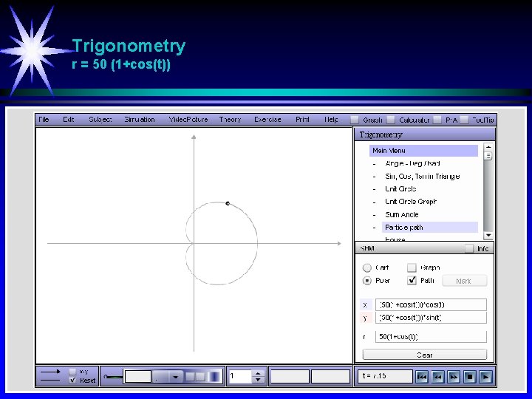Click the rewind-to-start playback button

click(x=422, y=377)
